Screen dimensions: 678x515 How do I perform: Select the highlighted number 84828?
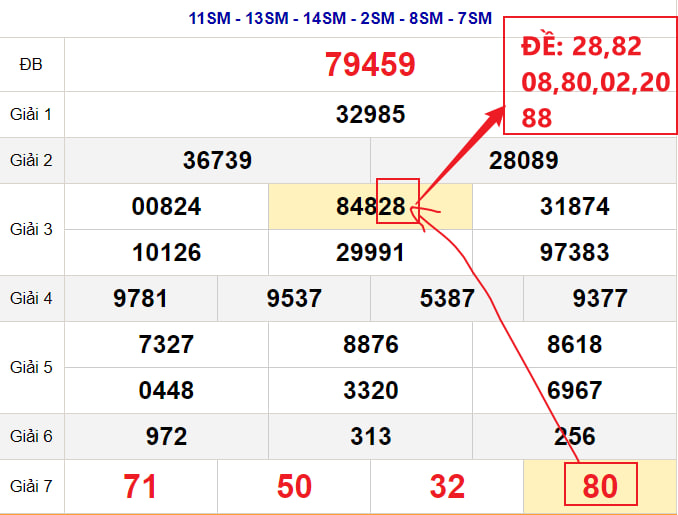click(x=371, y=206)
